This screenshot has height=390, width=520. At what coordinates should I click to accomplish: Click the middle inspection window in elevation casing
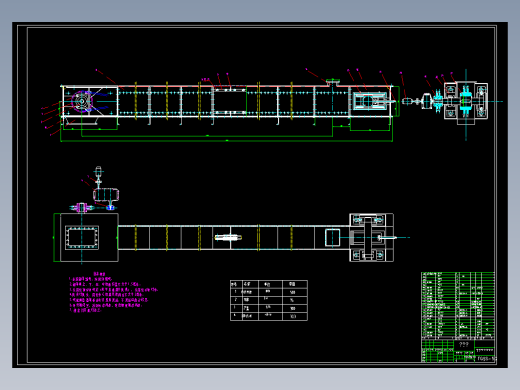tap(230, 101)
